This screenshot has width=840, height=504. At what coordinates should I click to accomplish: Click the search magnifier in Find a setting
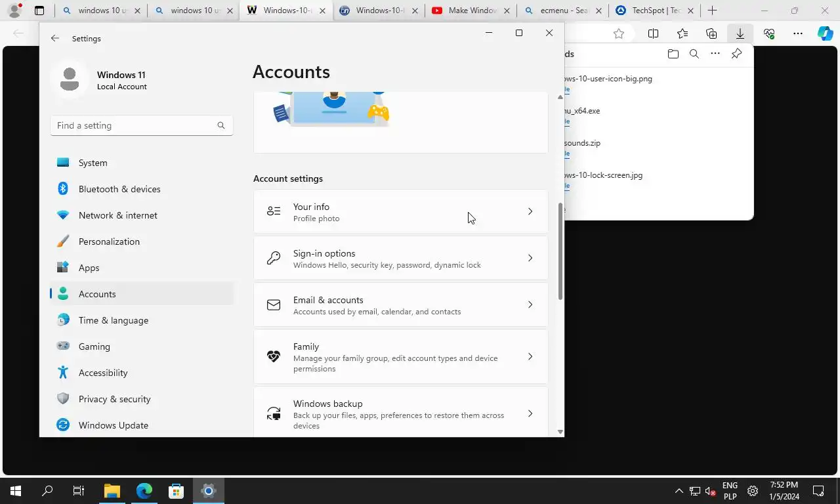point(221,125)
